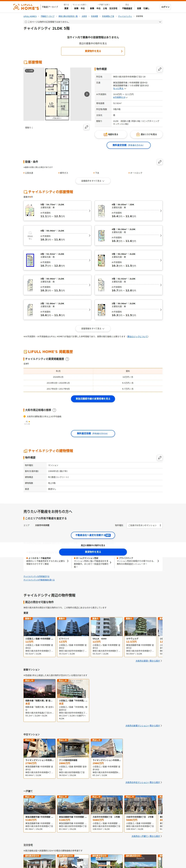Main floor plan image 1/19
This screenshot has width=186, height=868.
pos(57,94)
